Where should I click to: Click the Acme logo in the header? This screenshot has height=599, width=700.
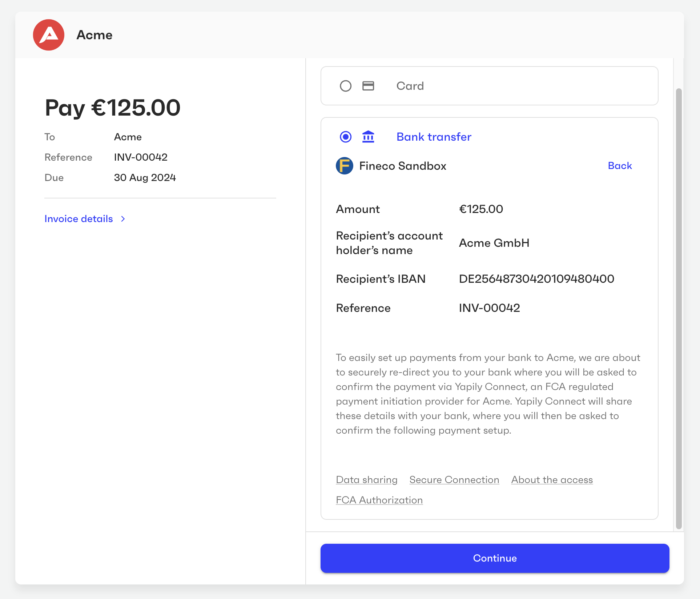pos(48,35)
